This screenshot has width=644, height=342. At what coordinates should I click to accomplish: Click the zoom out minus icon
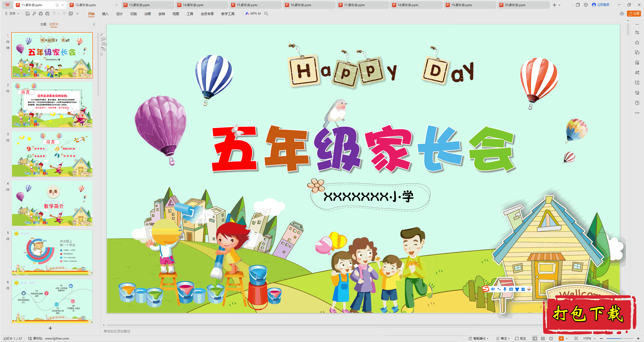pos(601,338)
